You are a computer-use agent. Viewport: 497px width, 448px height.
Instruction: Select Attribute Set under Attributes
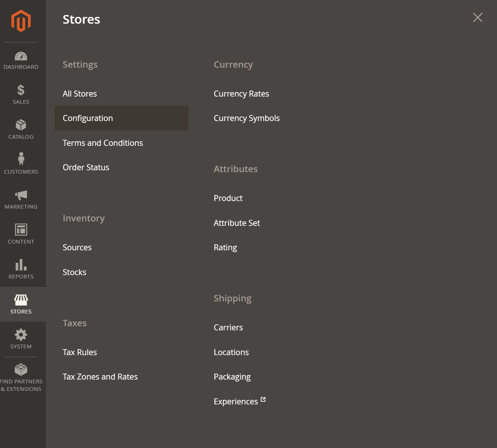[237, 223]
